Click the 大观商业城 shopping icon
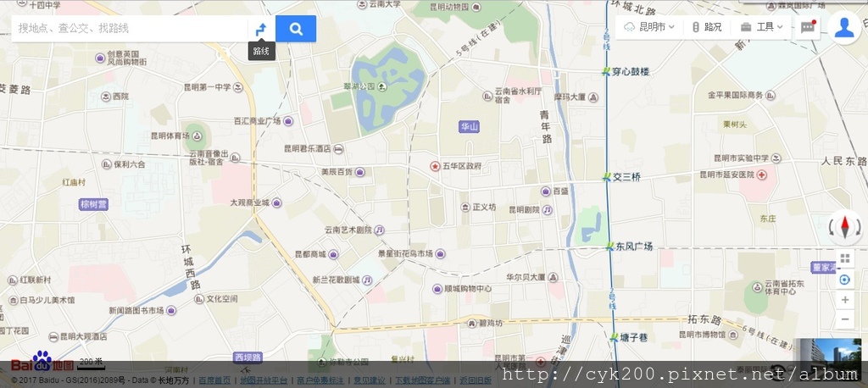 point(276,203)
